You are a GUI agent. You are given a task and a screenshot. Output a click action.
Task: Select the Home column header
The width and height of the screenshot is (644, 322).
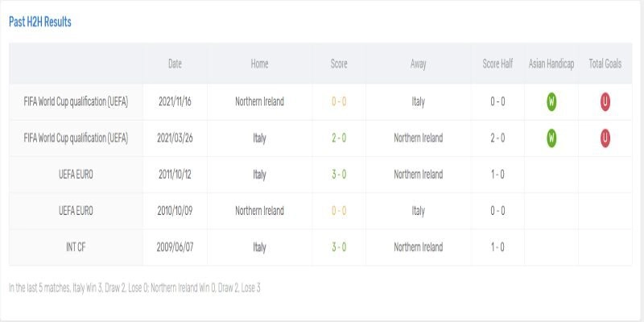(x=259, y=64)
